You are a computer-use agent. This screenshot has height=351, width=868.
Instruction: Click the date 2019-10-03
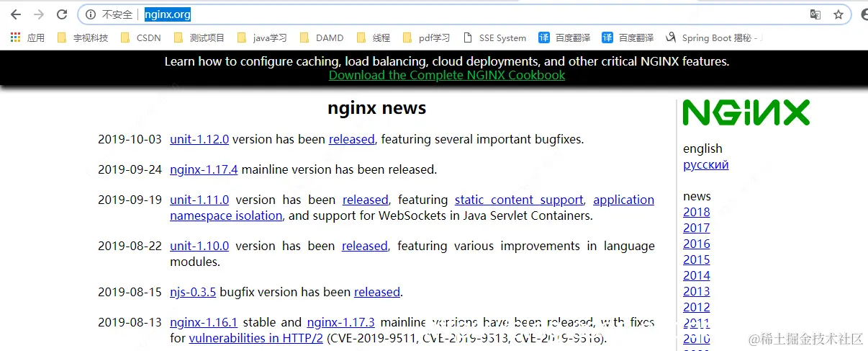pos(130,139)
